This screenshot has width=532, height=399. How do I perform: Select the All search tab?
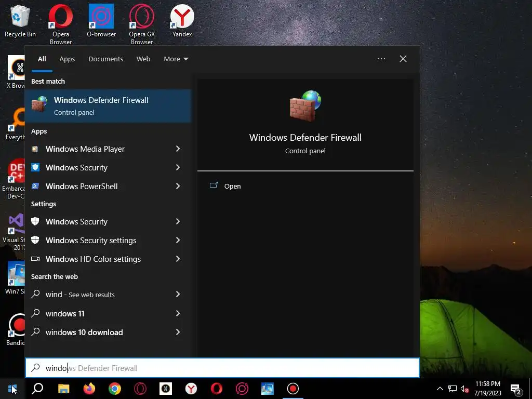[42, 59]
